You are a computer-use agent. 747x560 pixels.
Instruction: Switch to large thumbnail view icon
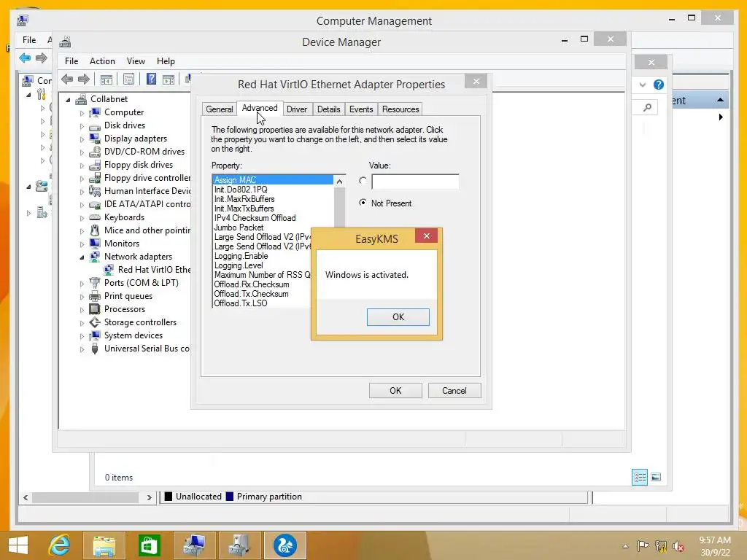[x=656, y=477]
